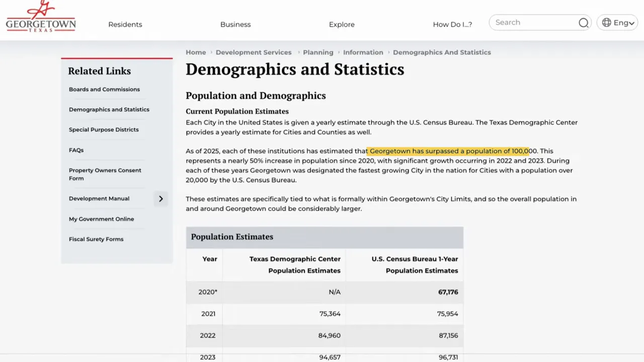Open Fiscal Surety Forms page

[x=96, y=239]
